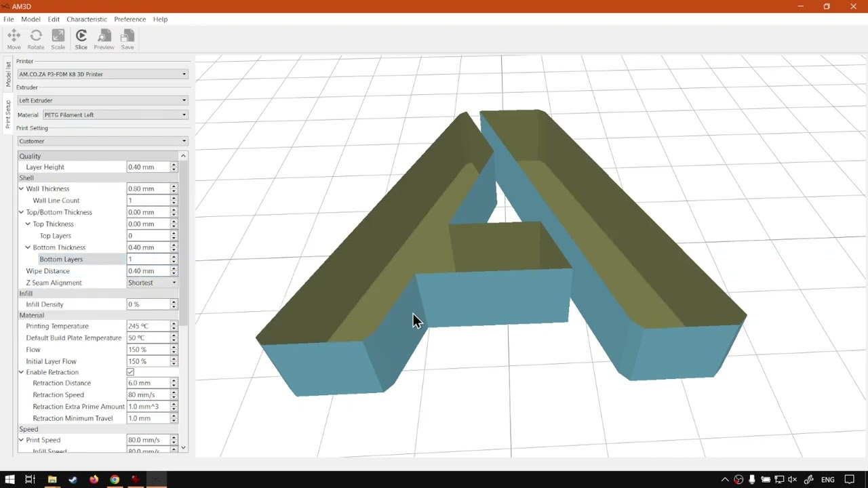This screenshot has width=868, height=488.
Task: Click the settings panel scrollbar down arrow
Action: tap(183, 448)
